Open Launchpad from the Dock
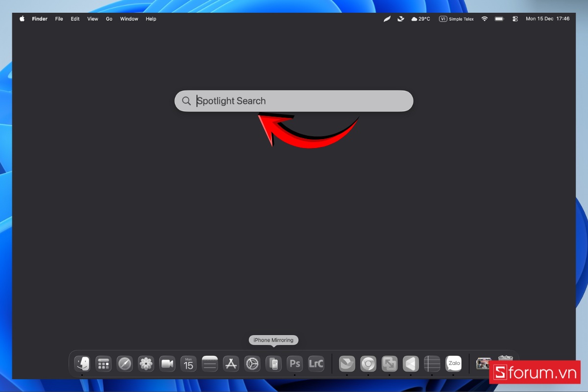This screenshot has height=392, width=588. pyautogui.click(x=103, y=363)
